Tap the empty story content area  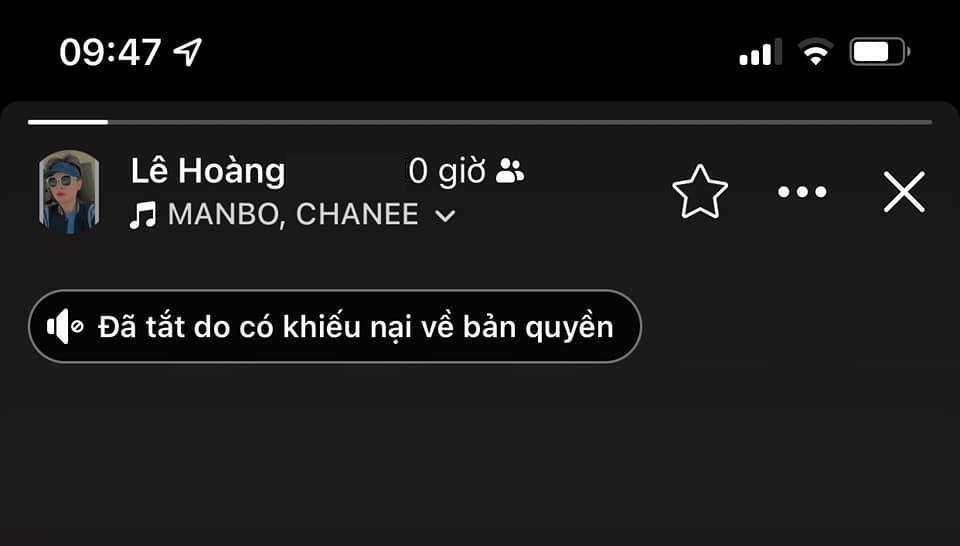point(480,453)
